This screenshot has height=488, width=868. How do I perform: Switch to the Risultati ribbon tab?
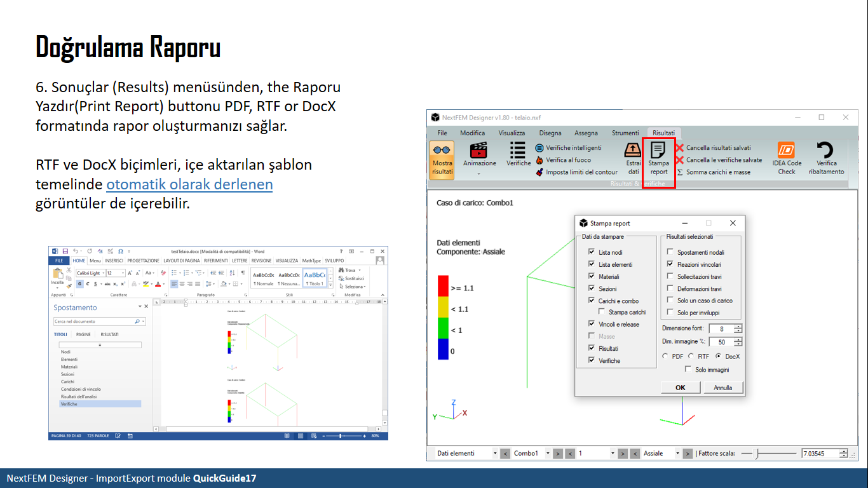pos(663,133)
